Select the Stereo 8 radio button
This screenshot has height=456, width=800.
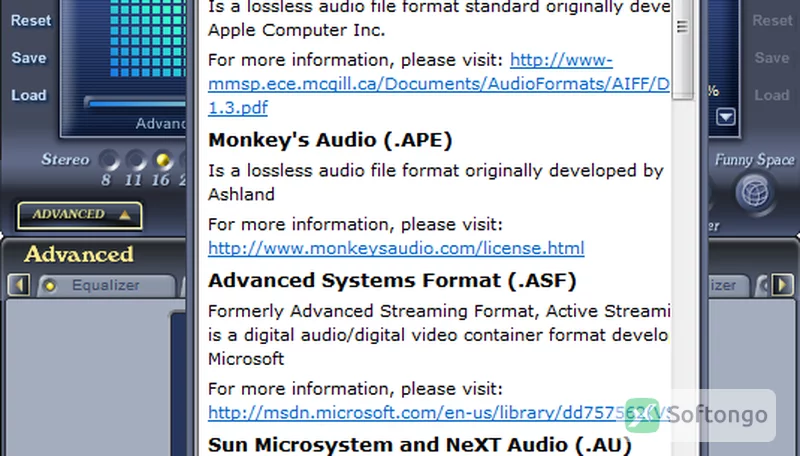point(108,161)
